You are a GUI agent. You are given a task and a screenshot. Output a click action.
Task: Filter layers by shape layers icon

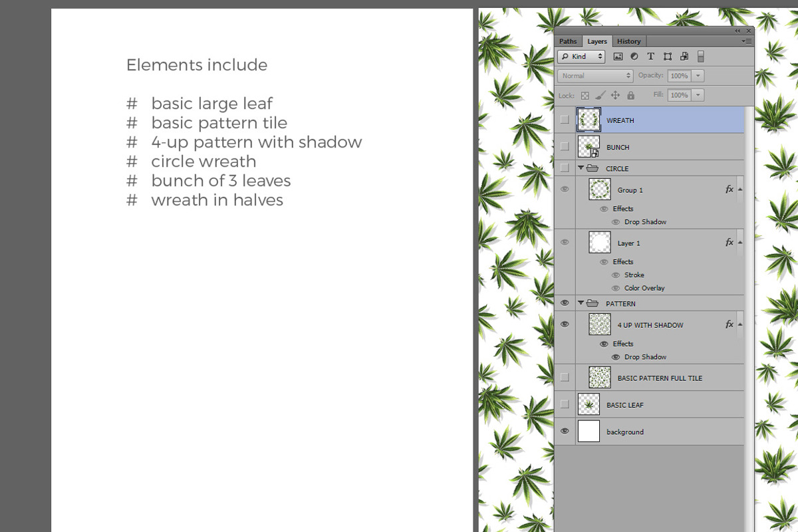click(x=667, y=57)
